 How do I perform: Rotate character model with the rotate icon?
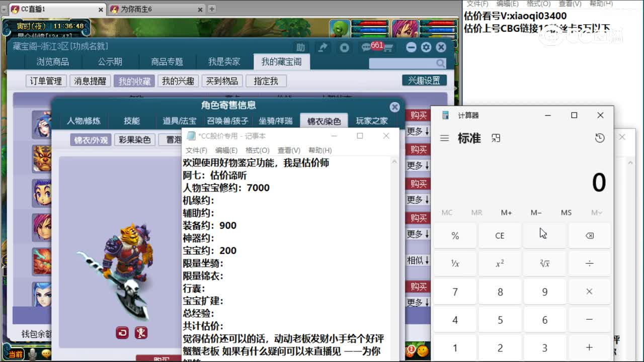pos(122,332)
